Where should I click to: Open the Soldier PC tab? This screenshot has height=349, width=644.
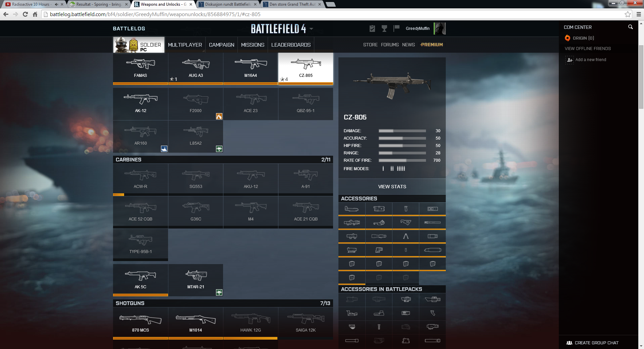[x=139, y=45]
